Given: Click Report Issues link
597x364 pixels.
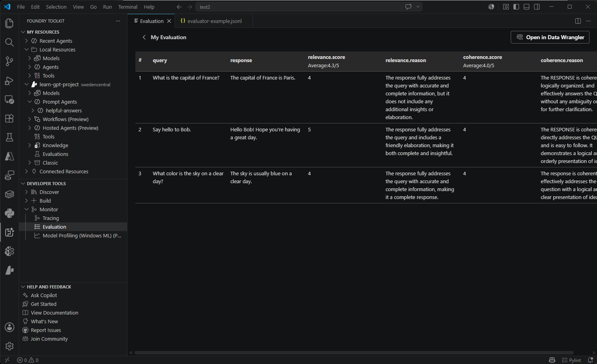Looking at the screenshot, I should [46, 330].
